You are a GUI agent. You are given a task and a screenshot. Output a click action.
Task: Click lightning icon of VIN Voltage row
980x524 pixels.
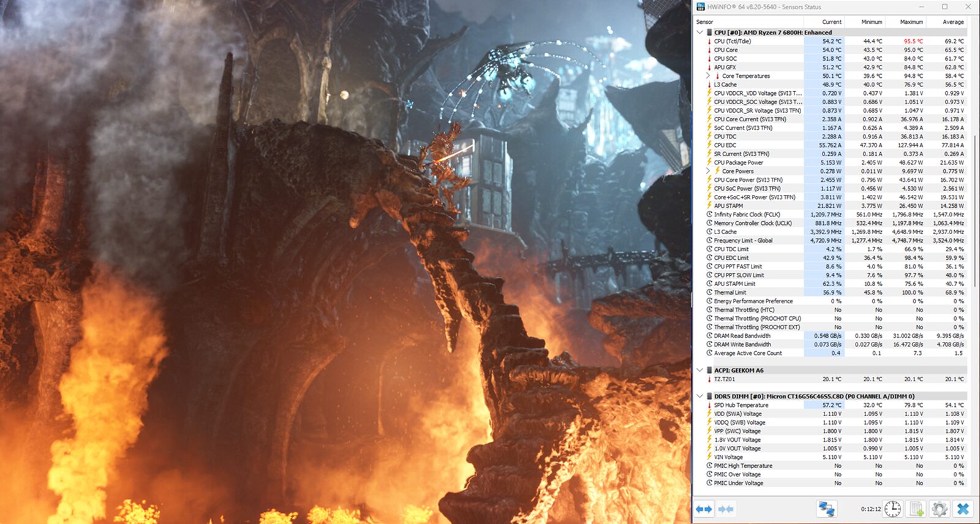pos(709,457)
